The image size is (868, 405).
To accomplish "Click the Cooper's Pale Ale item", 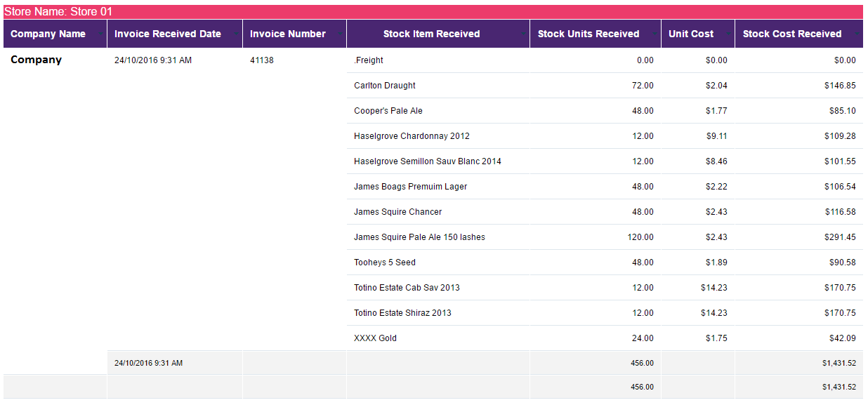I will pyautogui.click(x=388, y=111).
